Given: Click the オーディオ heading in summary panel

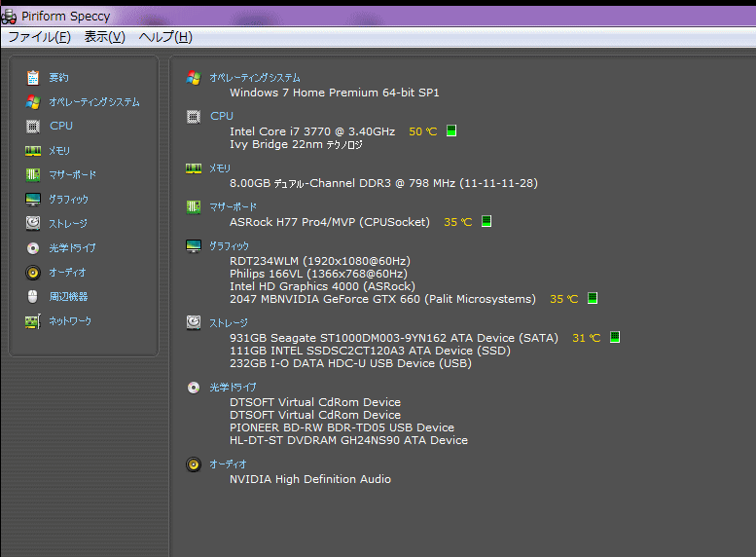Looking at the screenshot, I should click(x=228, y=464).
